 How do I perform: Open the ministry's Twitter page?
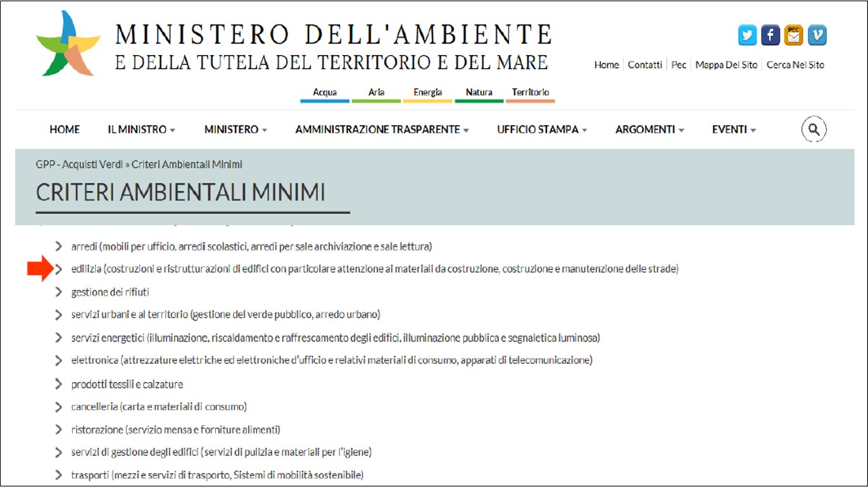click(748, 35)
